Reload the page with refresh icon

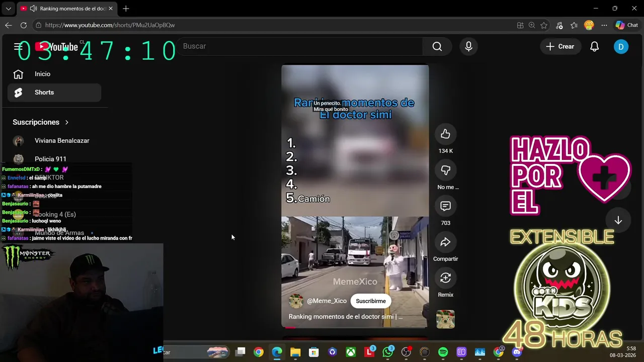(24, 25)
